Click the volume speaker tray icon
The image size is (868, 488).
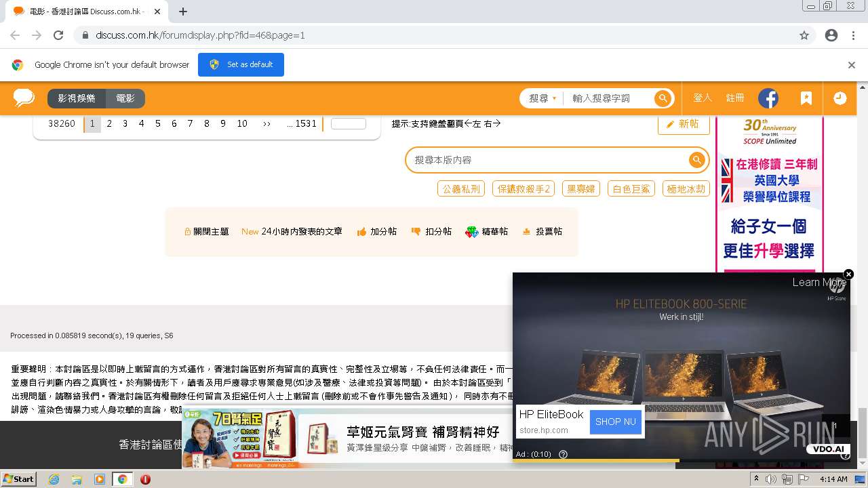click(x=771, y=479)
